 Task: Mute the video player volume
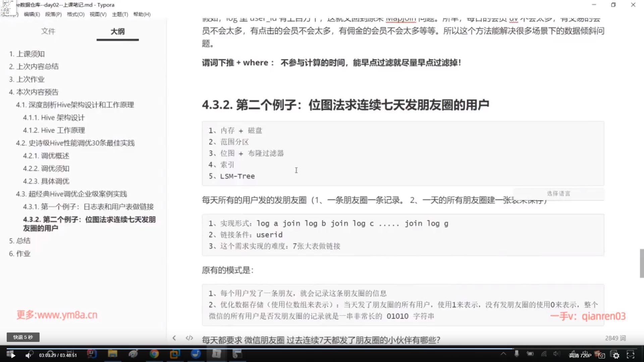[28, 356]
